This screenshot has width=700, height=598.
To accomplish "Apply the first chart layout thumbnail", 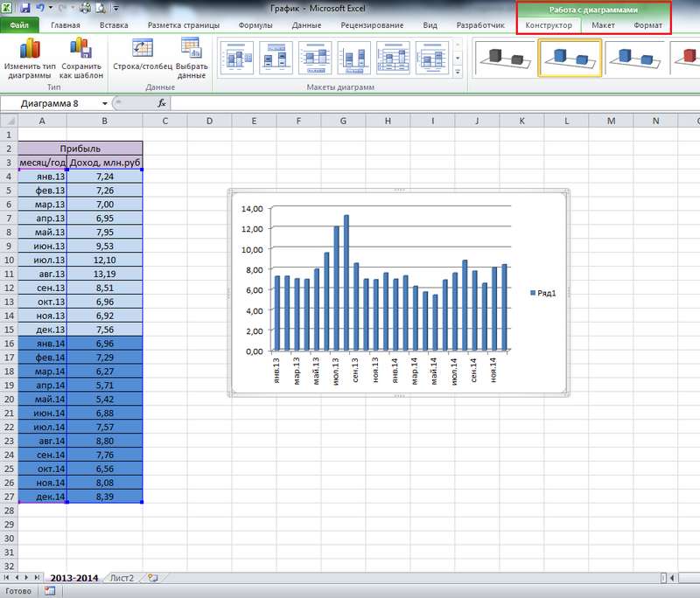I will coord(237,58).
